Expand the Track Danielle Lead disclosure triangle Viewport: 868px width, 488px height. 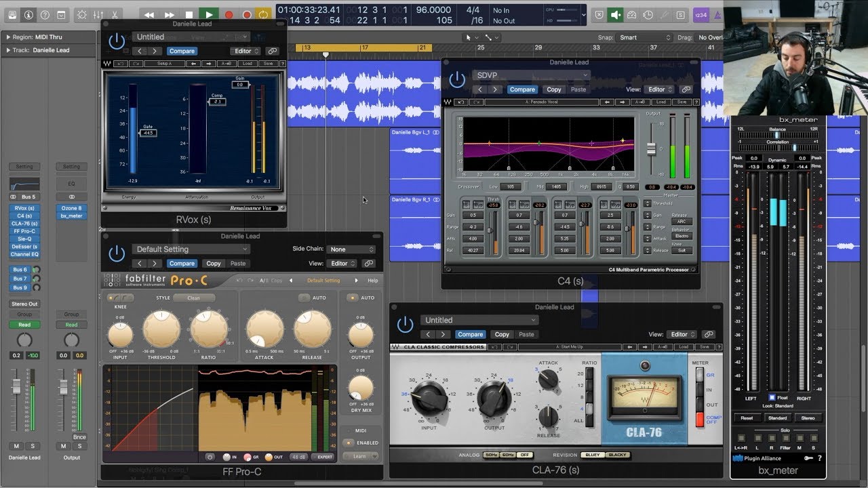click(7, 50)
